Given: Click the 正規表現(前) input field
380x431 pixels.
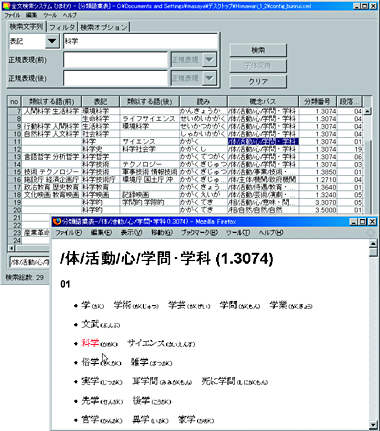Looking at the screenshot, I should [x=115, y=60].
